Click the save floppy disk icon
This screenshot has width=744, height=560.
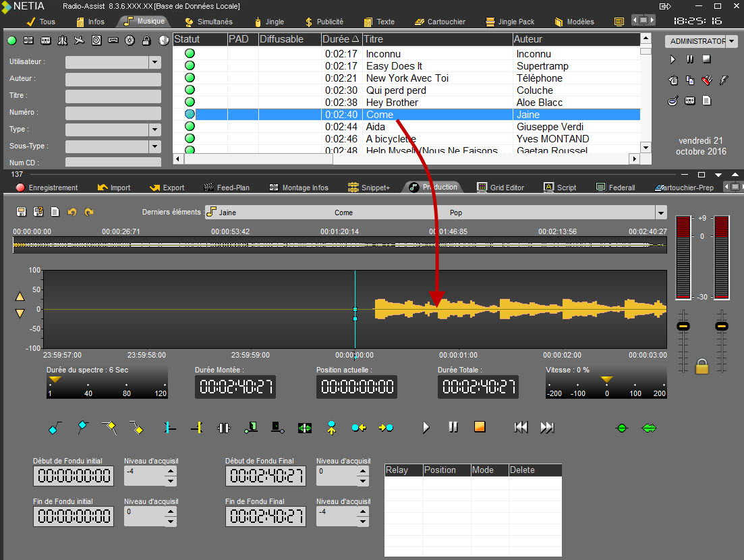coord(21,212)
